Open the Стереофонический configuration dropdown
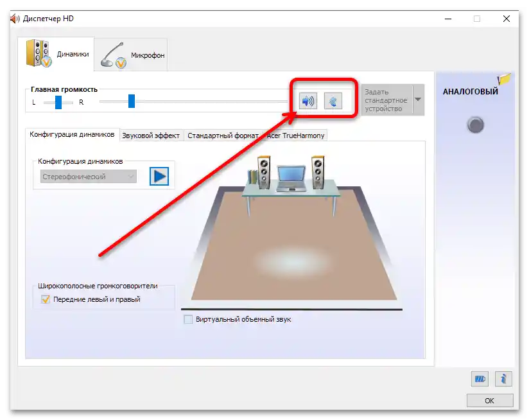The image size is (529, 420). (x=89, y=177)
